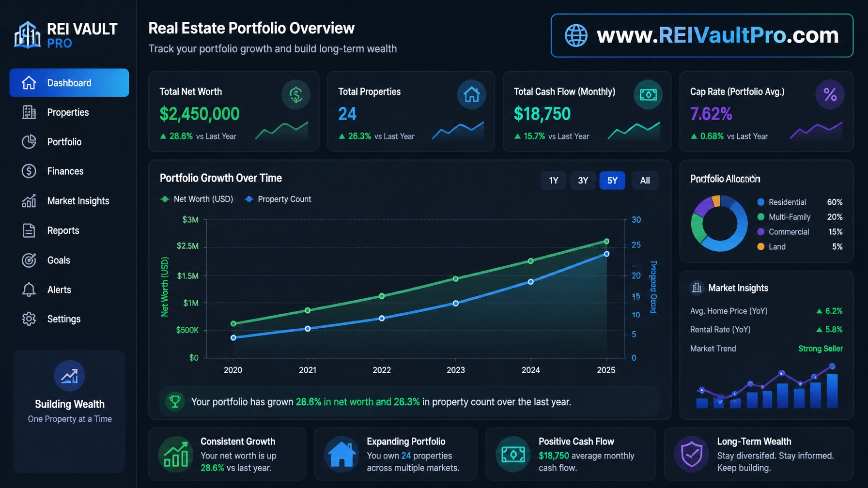Click the Consistent Growth bar chart icon
This screenshot has width=868, height=488.
click(x=176, y=454)
